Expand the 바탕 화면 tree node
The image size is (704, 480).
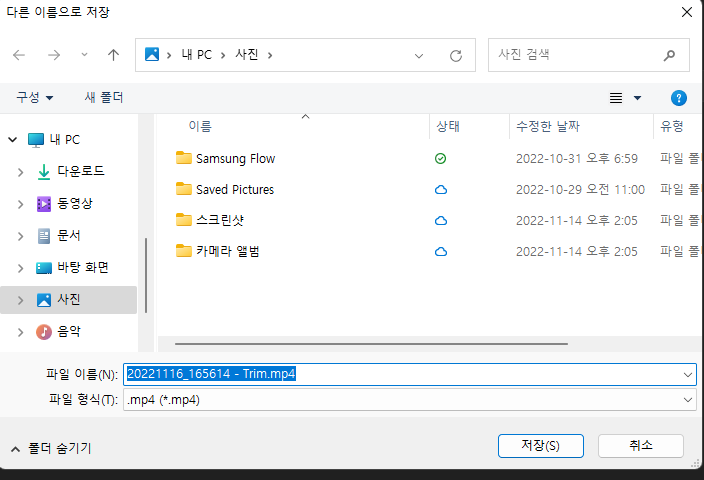(x=20, y=269)
